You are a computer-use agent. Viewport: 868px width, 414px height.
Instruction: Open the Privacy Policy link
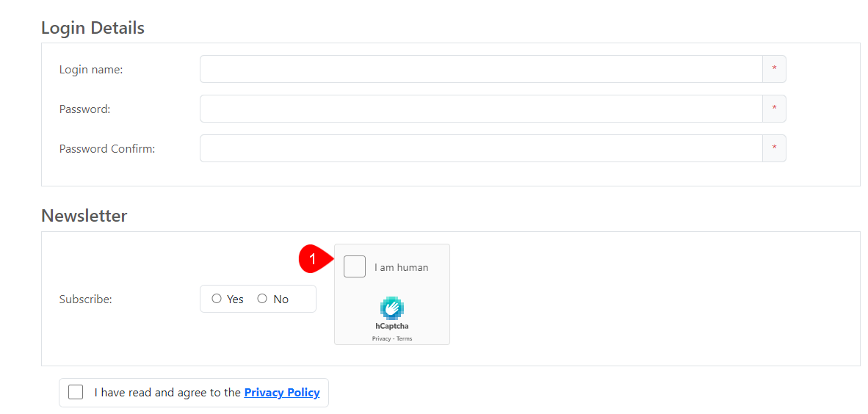(281, 393)
